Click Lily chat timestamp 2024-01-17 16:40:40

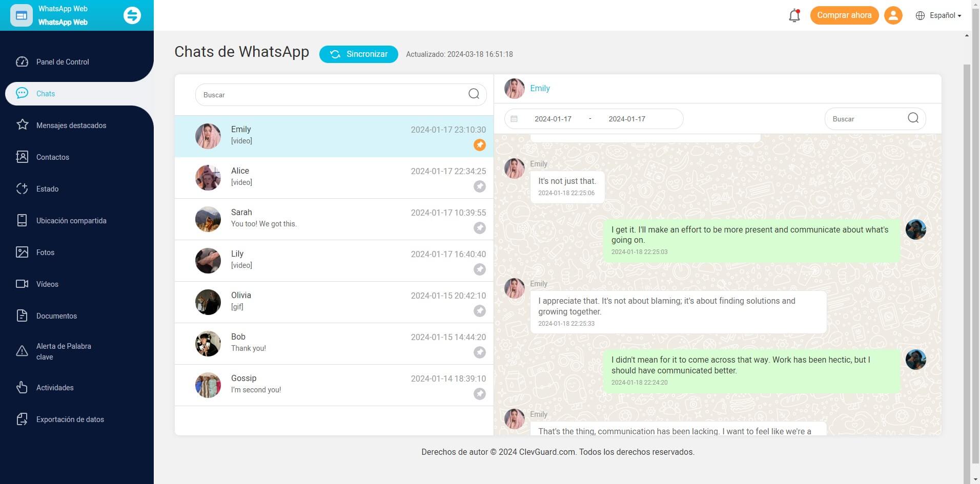[448, 254]
